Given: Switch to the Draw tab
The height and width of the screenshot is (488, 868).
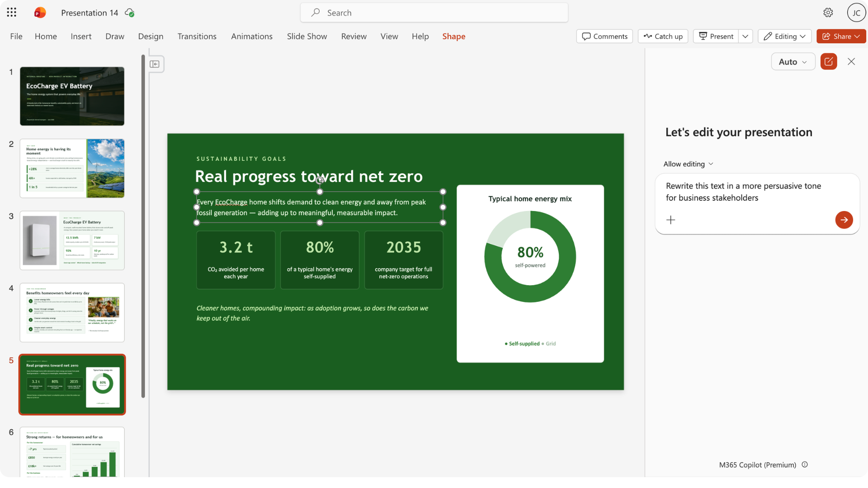Looking at the screenshot, I should (x=115, y=36).
